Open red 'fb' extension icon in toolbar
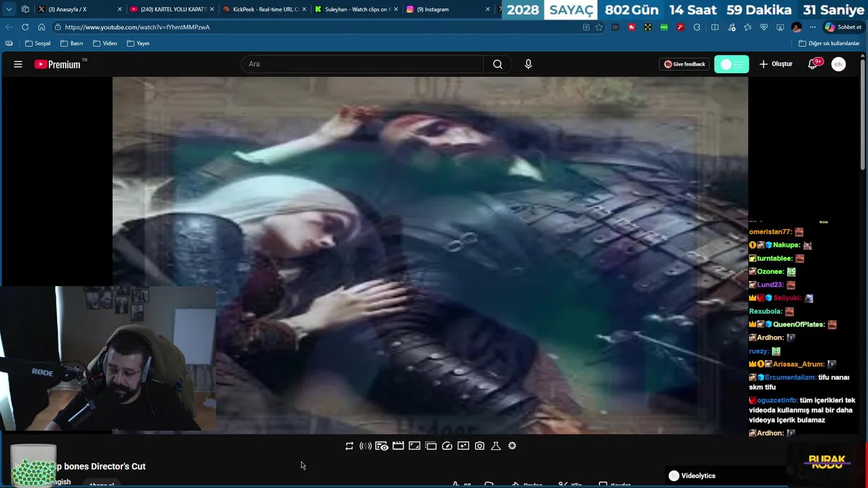This screenshot has width=868, height=488. (631, 27)
